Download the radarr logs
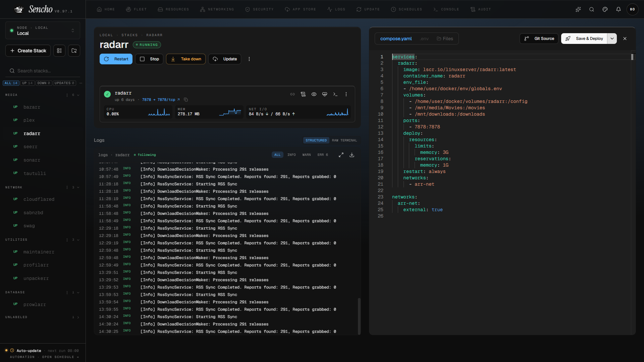 coord(352,155)
